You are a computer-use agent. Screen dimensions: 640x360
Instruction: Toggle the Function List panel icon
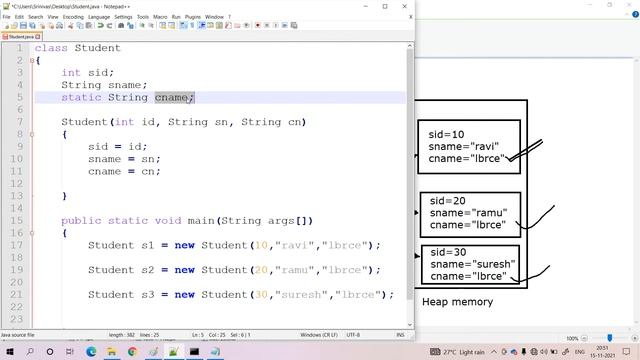coord(228,25)
